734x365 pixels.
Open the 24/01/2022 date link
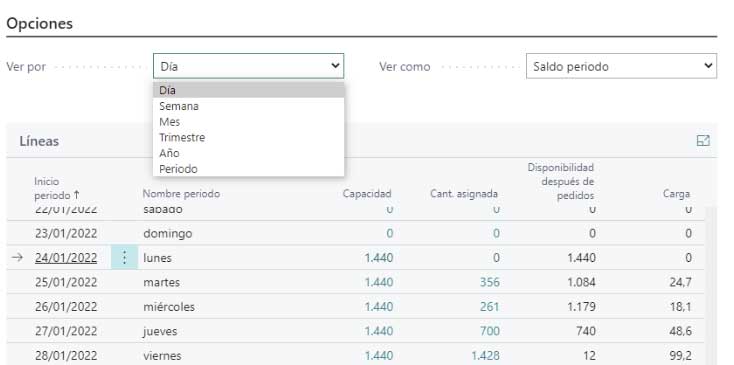(66, 258)
